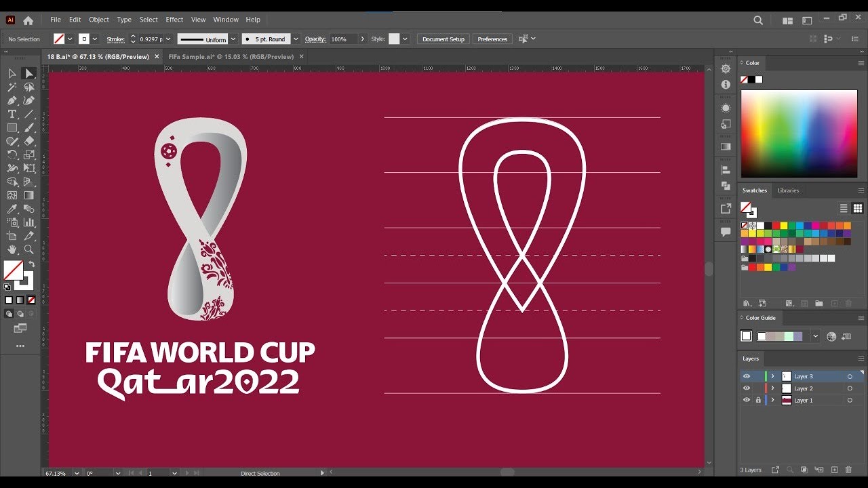This screenshot has height=488, width=868.
Task: Open the 5 pt. Round brush dropdown
Action: (296, 39)
